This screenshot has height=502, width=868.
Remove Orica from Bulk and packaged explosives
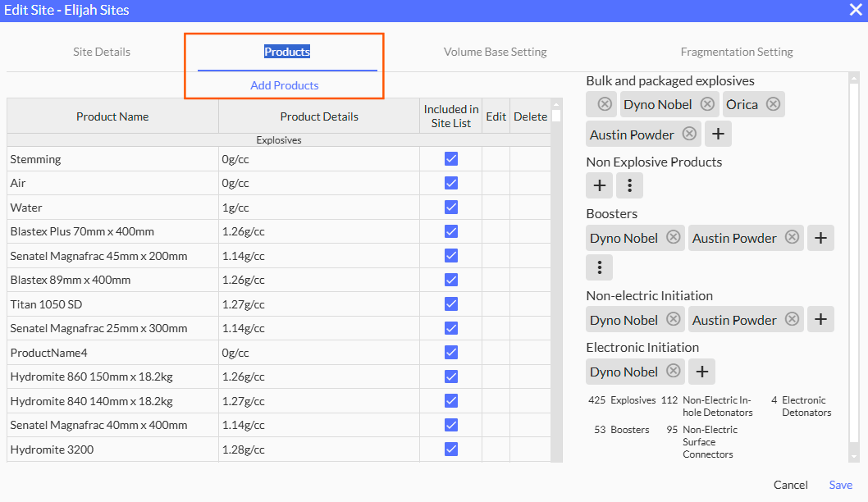pyautogui.click(x=773, y=104)
